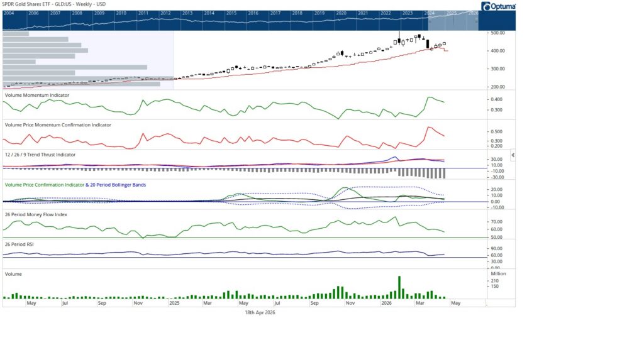Jump to 2020 in the overview timeline
This screenshot has height=362, width=644.
pyautogui.click(x=341, y=13)
